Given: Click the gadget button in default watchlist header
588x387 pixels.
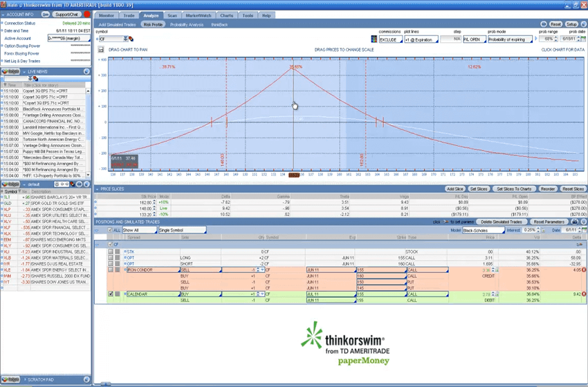Looking at the screenshot, I should click(x=10, y=185).
